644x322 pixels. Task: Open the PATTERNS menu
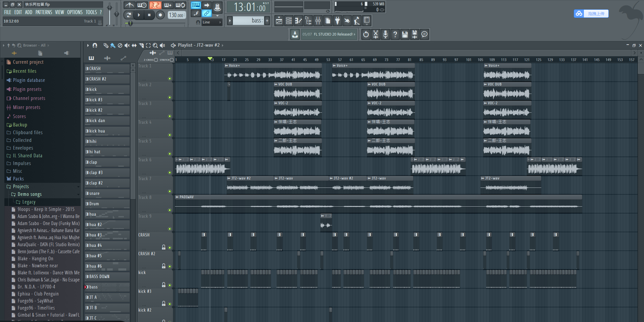click(x=44, y=12)
